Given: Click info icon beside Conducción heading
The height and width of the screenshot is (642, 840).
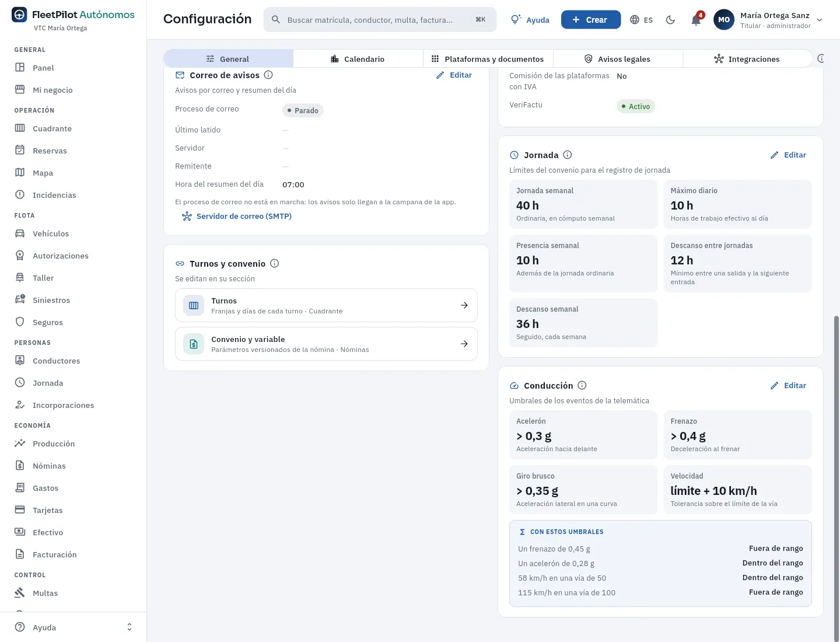Looking at the screenshot, I should (582, 385).
